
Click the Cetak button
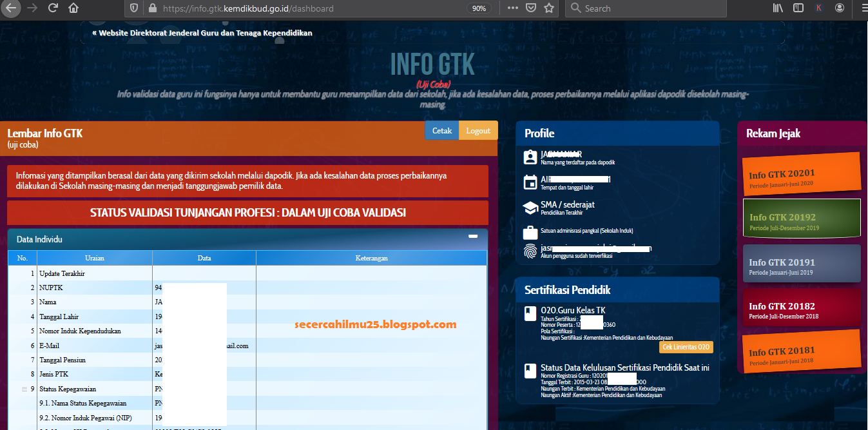pyautogui.click(x=442, y=130)
